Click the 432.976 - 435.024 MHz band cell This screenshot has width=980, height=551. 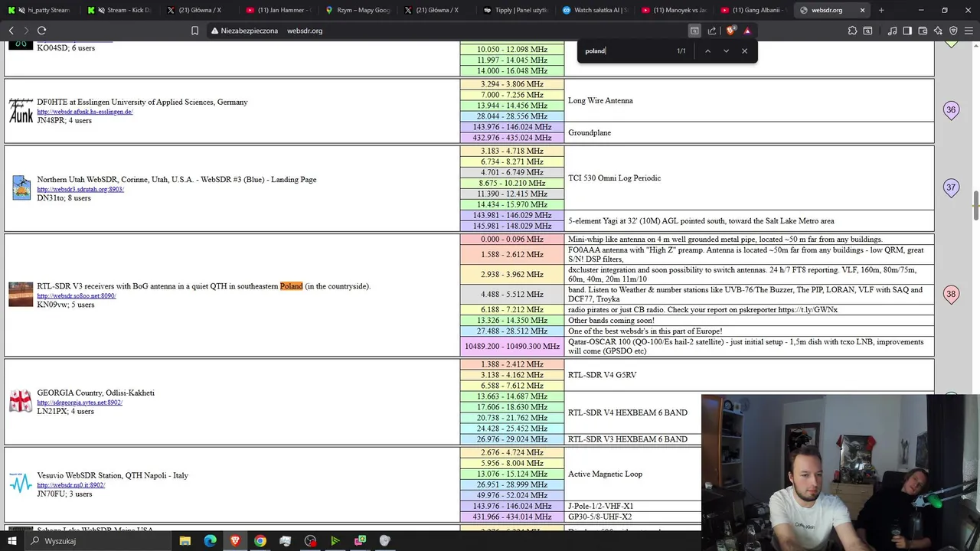pyautogui.click(x=512, y=138)
